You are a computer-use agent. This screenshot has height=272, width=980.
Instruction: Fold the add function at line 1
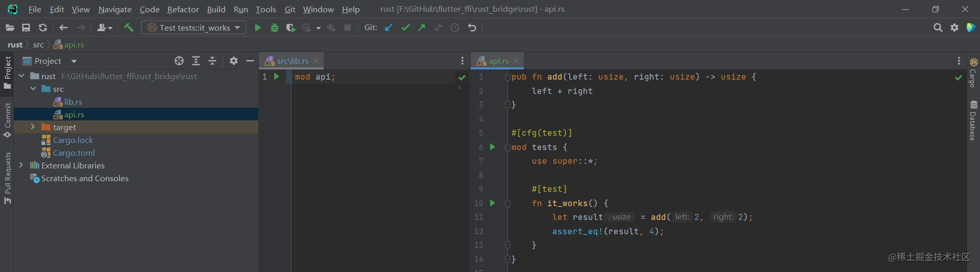(x=508, y=77)
